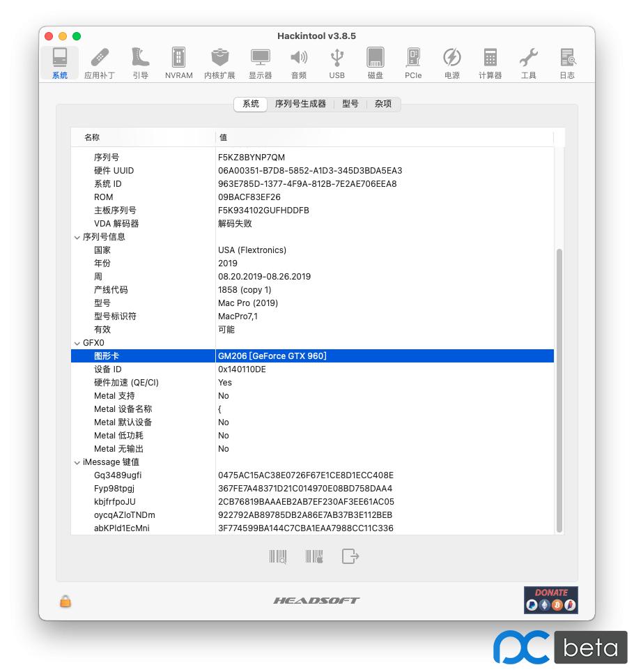Check serial coverage via Apple barcode icon
The height and width of the screenshot is (672, 634).
click(x=313, y=556)
